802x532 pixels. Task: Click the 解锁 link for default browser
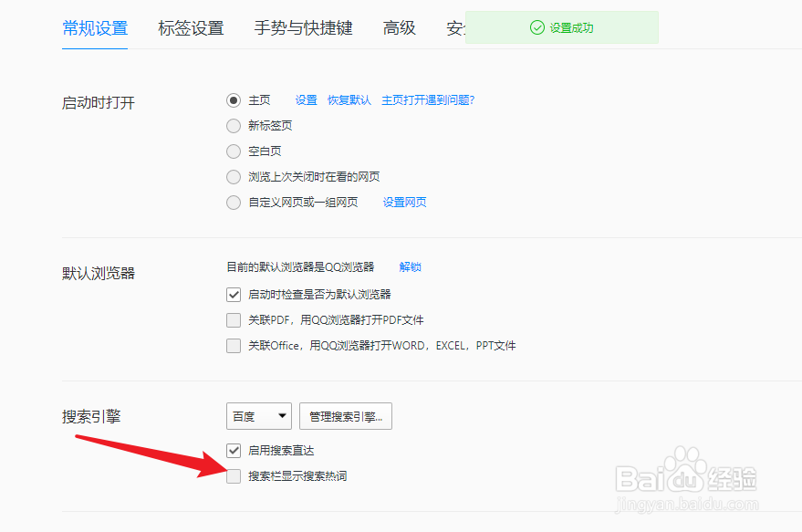(x=411, y=267)
